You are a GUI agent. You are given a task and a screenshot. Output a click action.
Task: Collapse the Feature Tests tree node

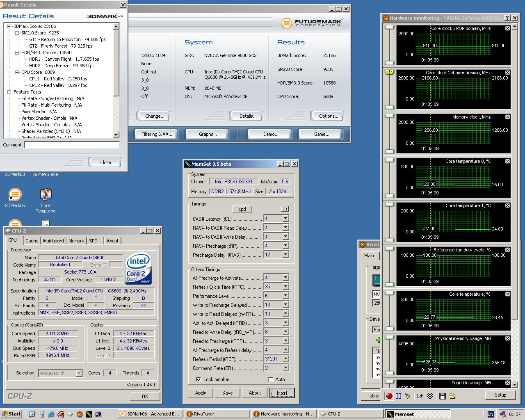click(9, 92)
